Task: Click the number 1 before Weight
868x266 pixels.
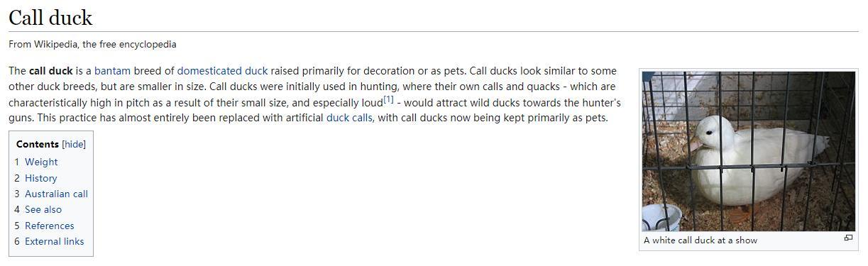Action: coord(17,162)
